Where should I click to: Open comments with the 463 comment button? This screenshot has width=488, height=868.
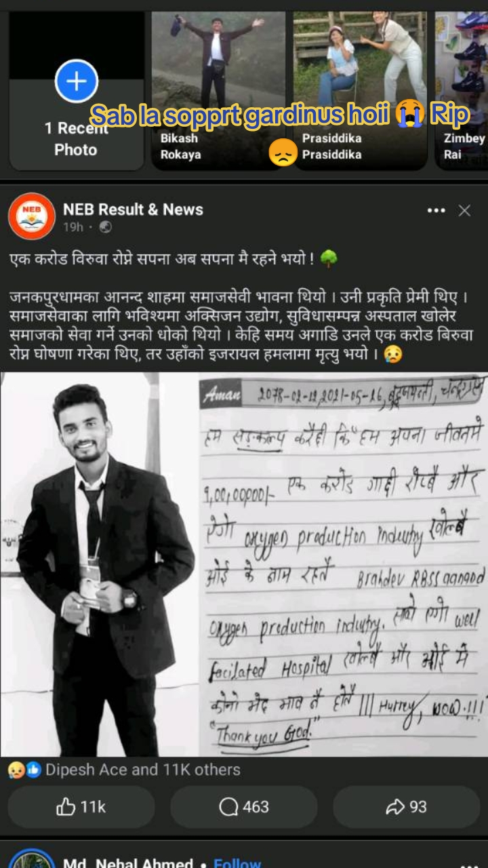pos(244,807)
